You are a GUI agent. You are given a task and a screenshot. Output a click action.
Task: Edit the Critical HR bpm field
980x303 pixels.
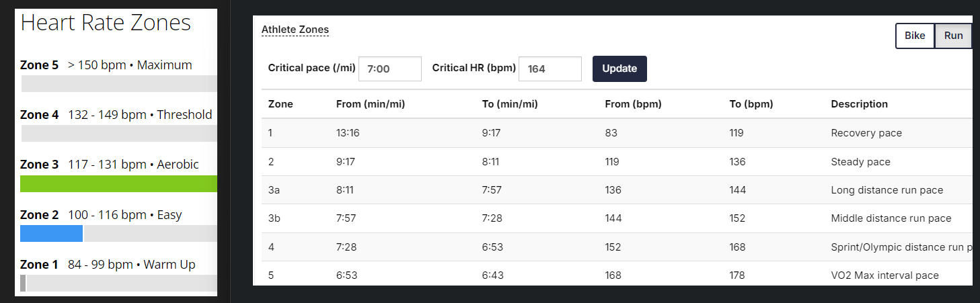(550, 69)
